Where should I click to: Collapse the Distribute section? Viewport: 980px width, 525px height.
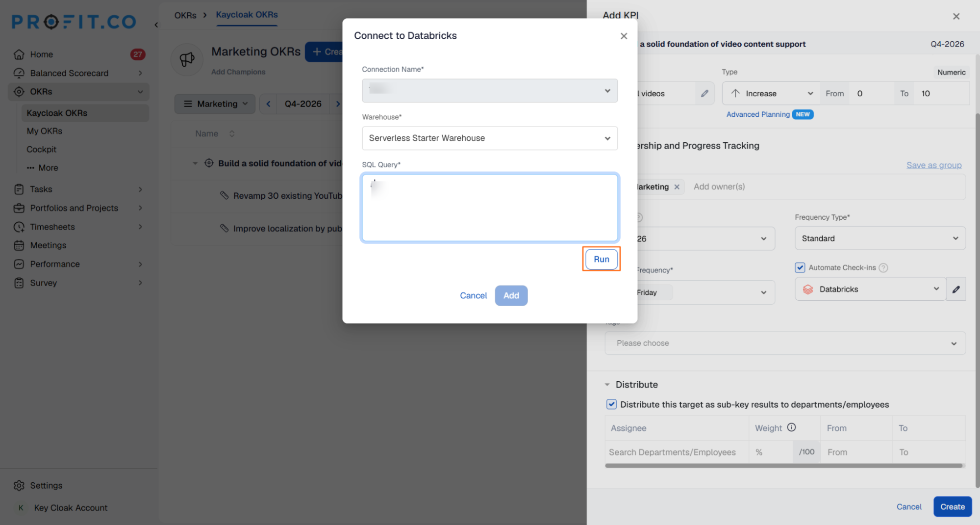[607, 385]
